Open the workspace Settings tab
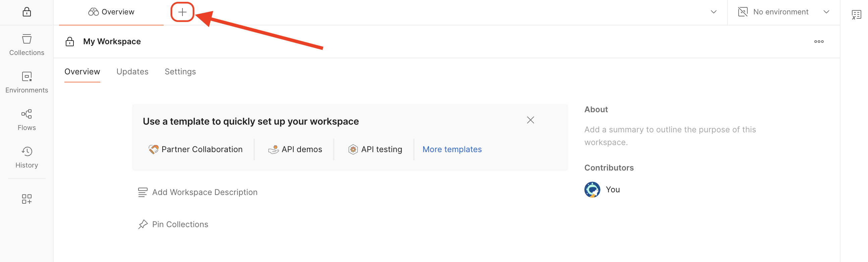Screen dimensions: 868x262 click(180, 72)
